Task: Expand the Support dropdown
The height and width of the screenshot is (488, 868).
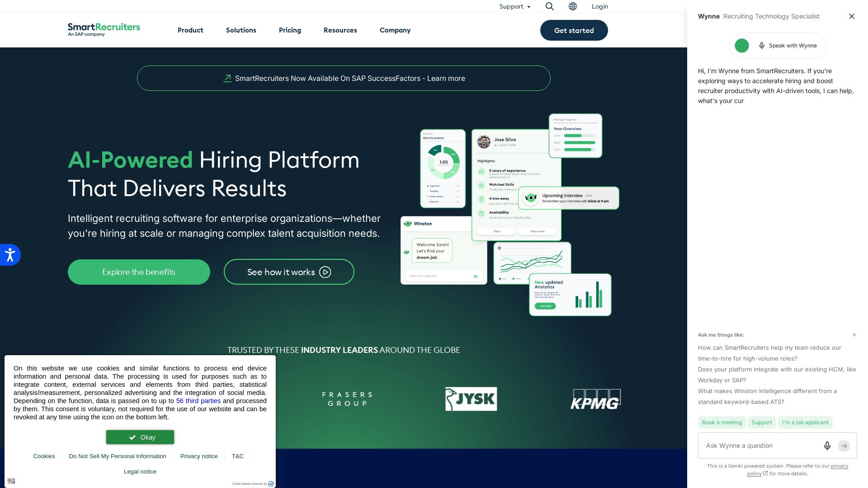Action: (x=515, y=6)
